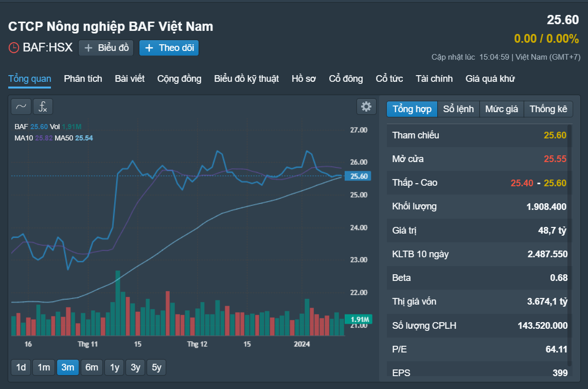The width and height of the screenshot is (588, 389).
Task: View the Giá quá khứ tab
Action: pyautogui.click(x=490, y=79)
